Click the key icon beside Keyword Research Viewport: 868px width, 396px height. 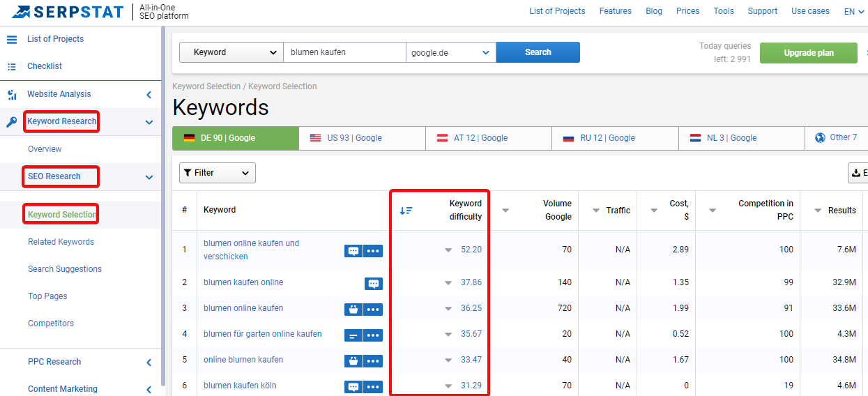[x=12, y=122]
